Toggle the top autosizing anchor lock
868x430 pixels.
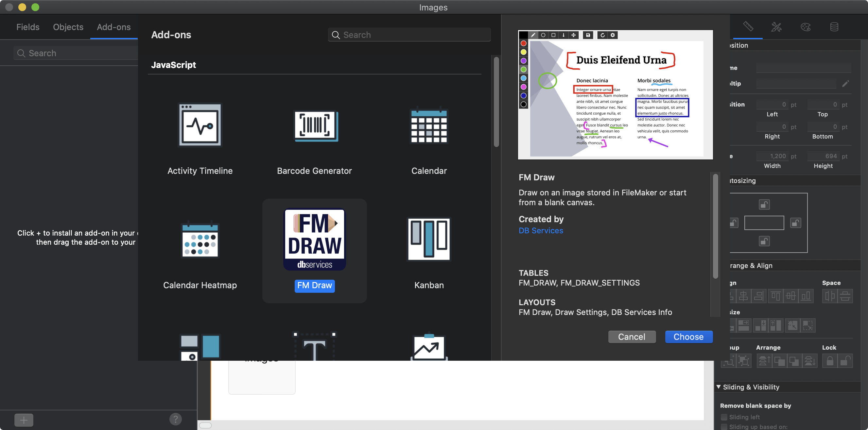point(764,205)
